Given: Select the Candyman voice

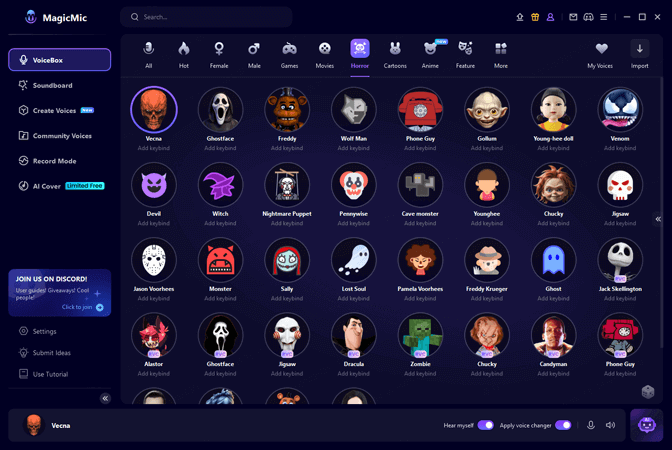Looking at the screenshot, I should click(553, 335).
